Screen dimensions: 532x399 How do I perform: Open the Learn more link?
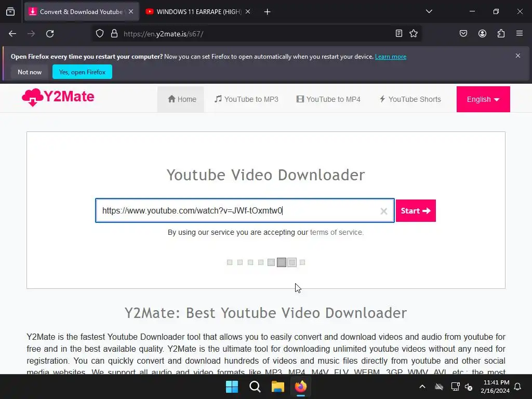(391, 57)
